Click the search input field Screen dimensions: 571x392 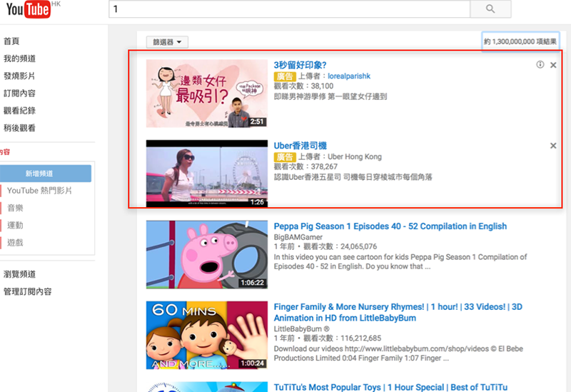point(290,9)
